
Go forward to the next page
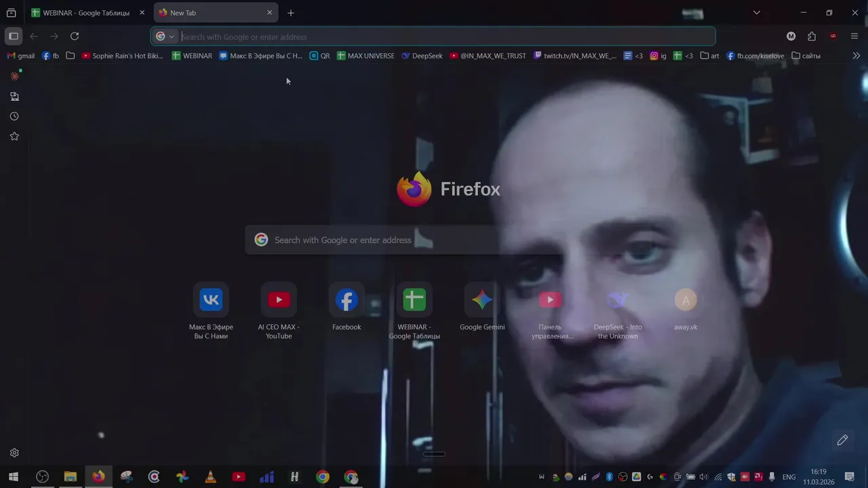(x=54, y=37)
